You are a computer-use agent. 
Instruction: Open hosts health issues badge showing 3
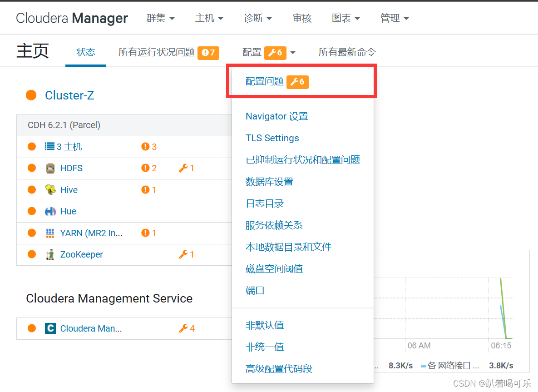point(149,147)
